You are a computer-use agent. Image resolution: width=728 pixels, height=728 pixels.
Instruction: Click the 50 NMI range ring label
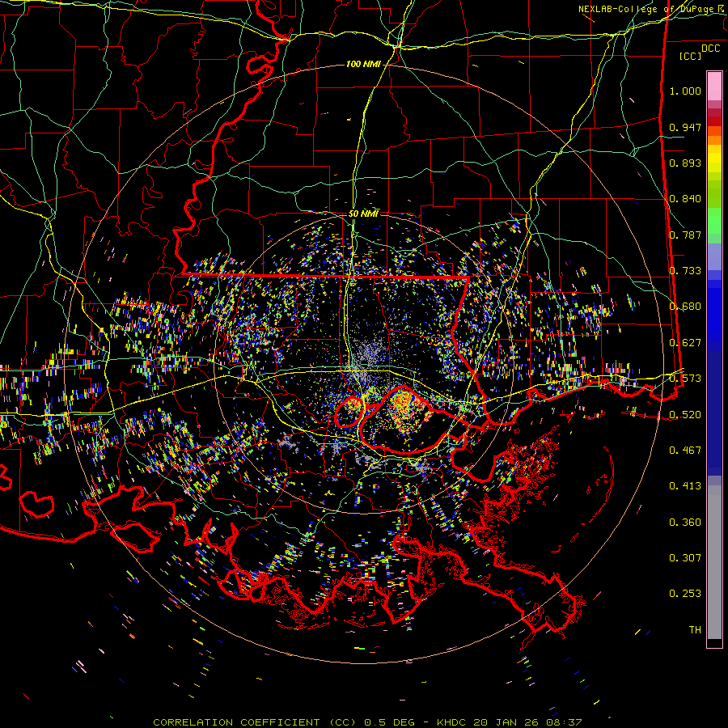tap(363, 214)
